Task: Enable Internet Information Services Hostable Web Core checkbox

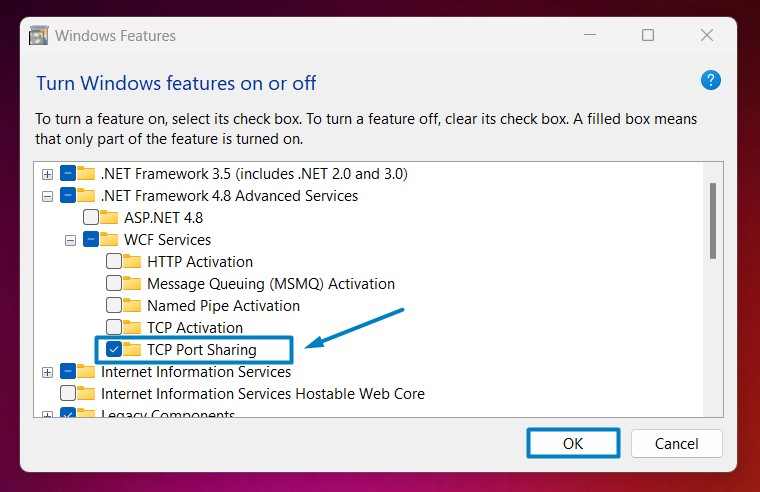Action: tap(68, 393)
